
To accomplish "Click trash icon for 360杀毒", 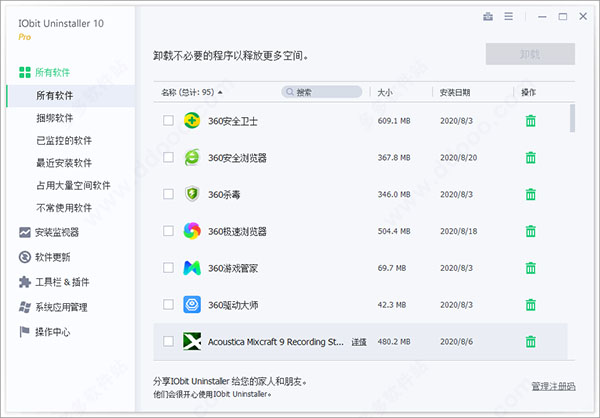I will pyautogui.click(x=530, y=194).
